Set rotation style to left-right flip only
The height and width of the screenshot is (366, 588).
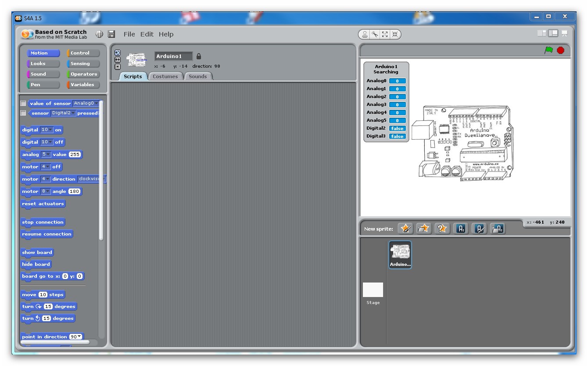tap(118, 60)
